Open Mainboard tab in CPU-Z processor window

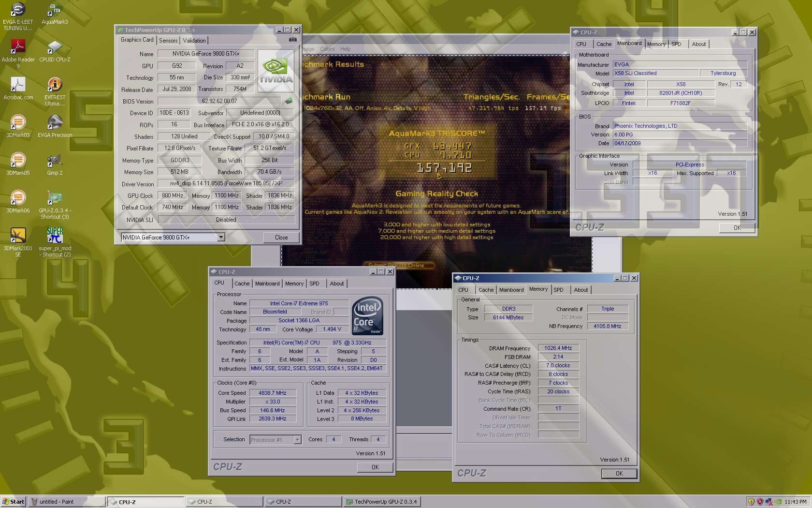pyautogui.click(x=267, y=284)
